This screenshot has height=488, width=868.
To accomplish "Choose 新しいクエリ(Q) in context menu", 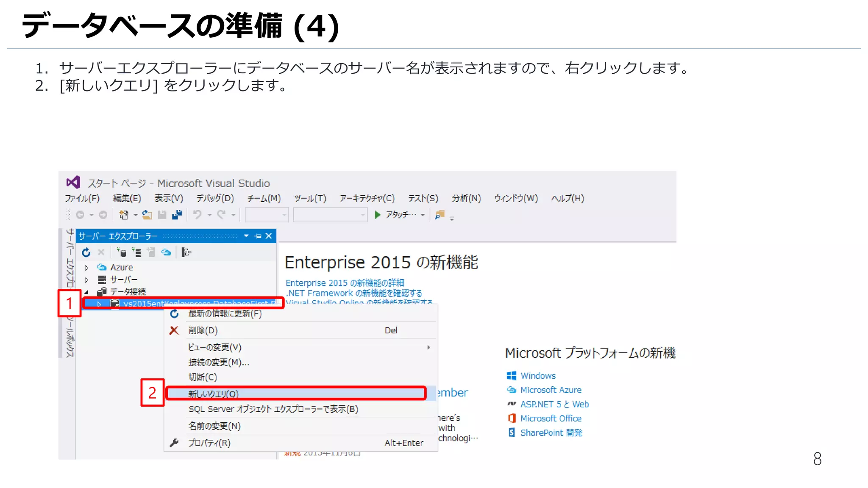I will point(301,394).
